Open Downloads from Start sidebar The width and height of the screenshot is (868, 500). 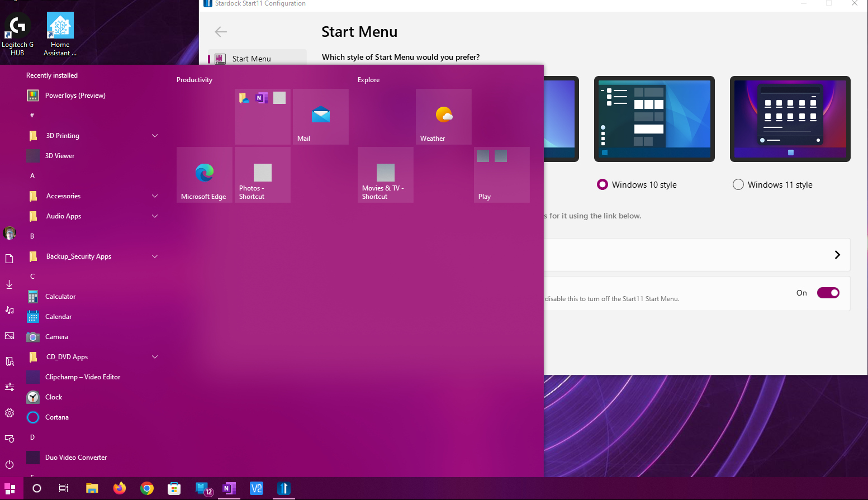pyautogui.click(x=10, y=284)
